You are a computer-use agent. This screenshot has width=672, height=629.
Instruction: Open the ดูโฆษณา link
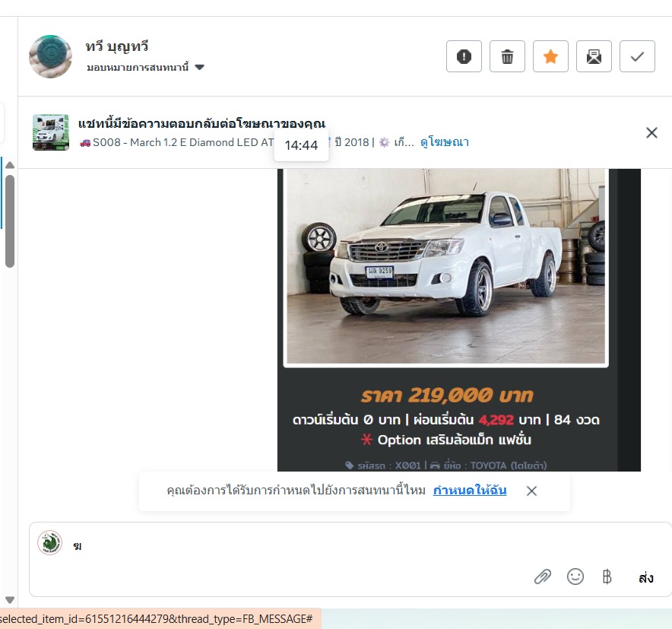point(445,142)
